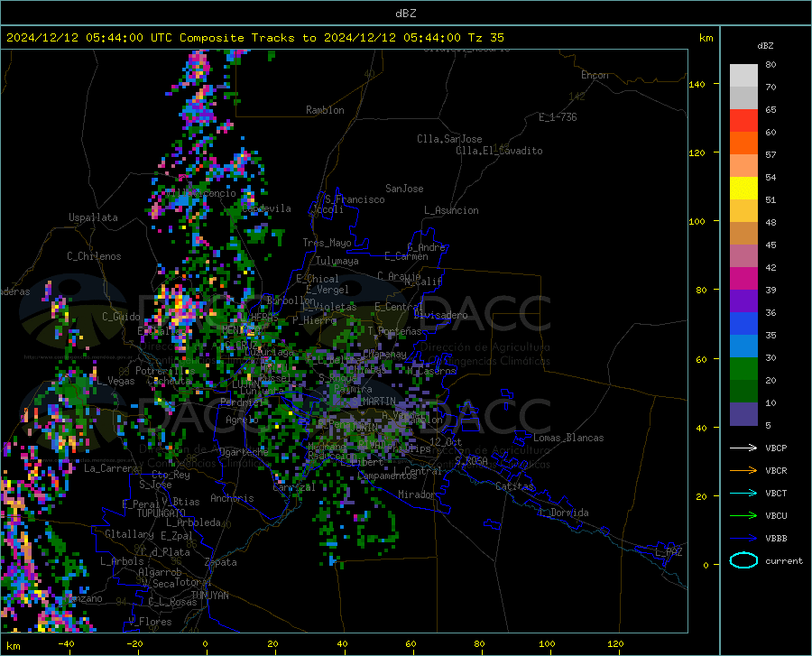Click the 100 km tick on the right axis

pyautogui.click(x=697, y=221)
